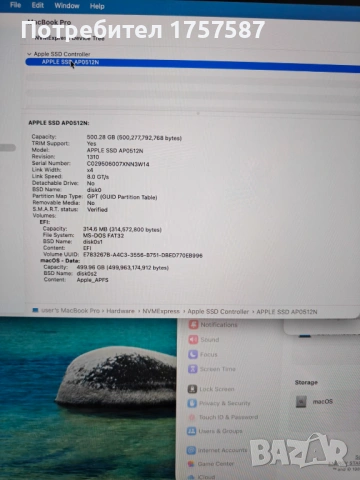Click the computer icon in the path bar
This screenshot has height=480, width=360.
[35, 310]
